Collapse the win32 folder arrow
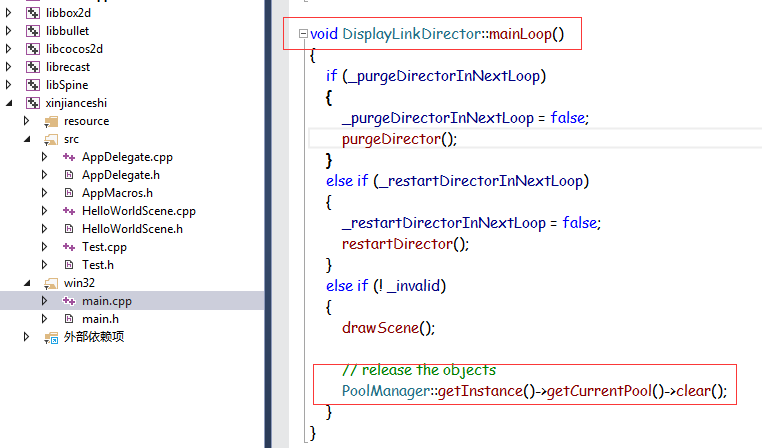The height and width of the screenshot is (448, 762). pyautogui.click(x=27, y=283)
